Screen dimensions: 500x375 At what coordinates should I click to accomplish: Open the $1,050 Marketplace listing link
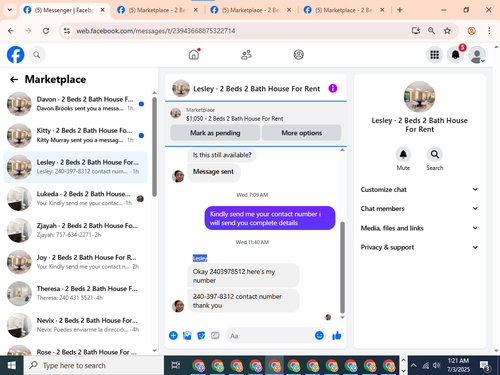pos(234,119)
